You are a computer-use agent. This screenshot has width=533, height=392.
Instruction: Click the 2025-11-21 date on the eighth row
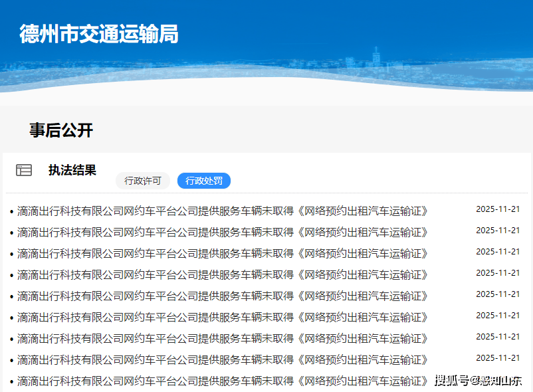click(498, 358)
